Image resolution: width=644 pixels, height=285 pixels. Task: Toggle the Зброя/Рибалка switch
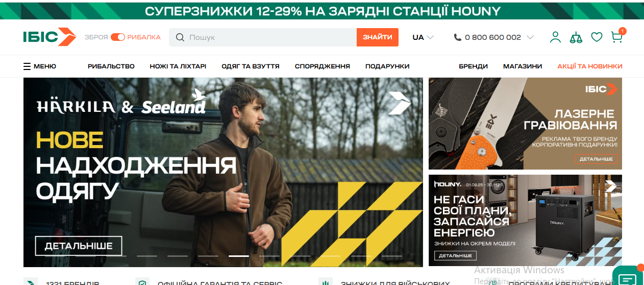118,37
